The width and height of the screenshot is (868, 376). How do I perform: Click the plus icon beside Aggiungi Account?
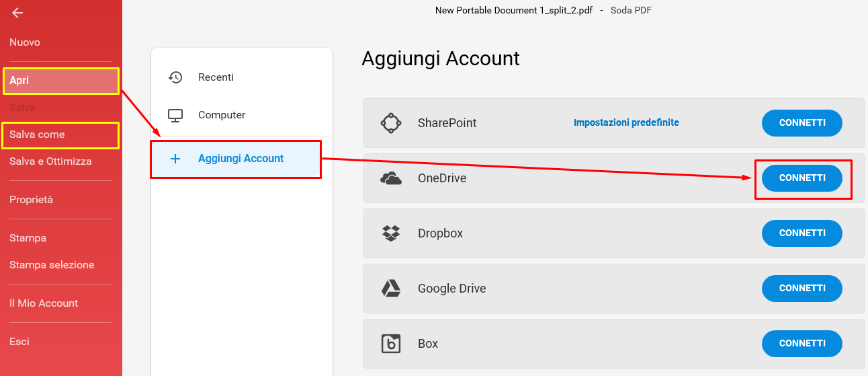point(175,159)
